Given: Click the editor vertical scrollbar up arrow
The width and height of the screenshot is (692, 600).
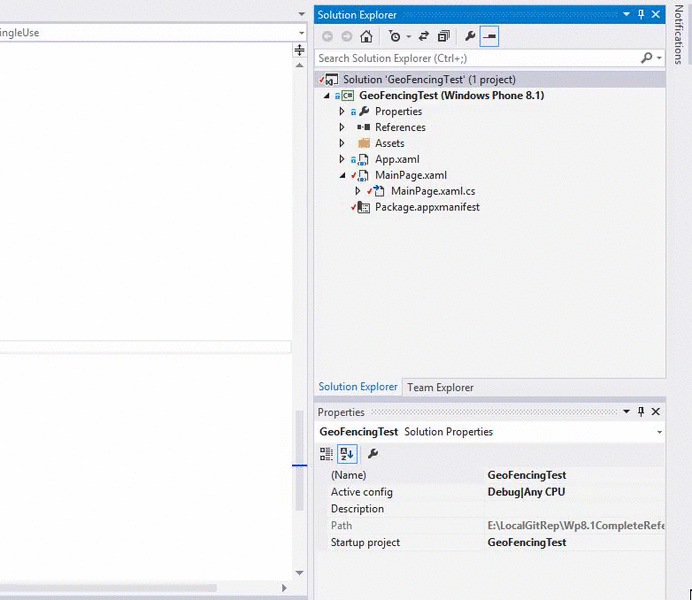Looking at the screenshot, I should [299, 65].
